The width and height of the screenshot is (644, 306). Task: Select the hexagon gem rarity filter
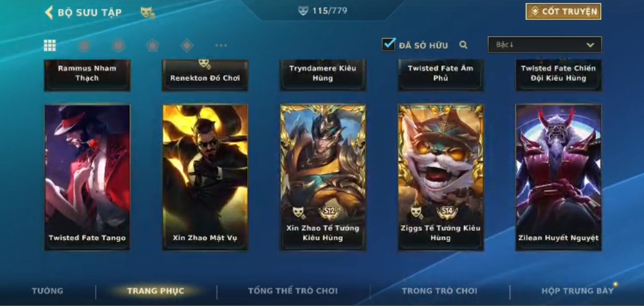(119, 45)
